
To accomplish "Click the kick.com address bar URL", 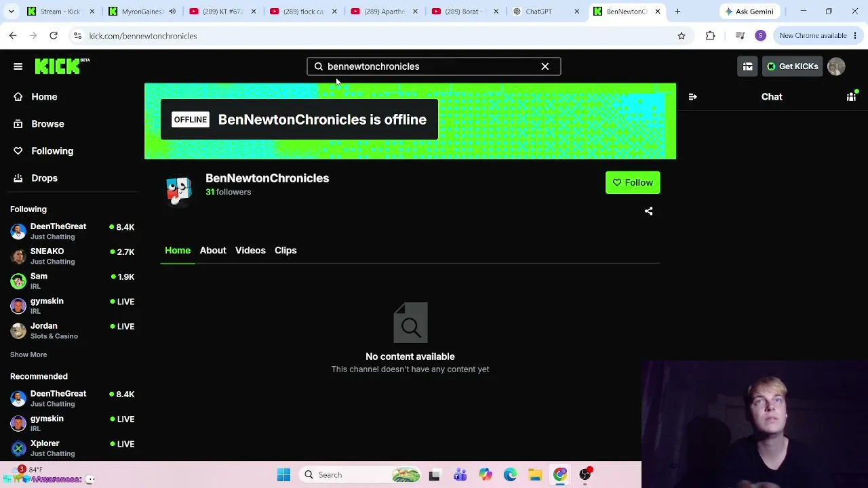I will click(143, 36).
